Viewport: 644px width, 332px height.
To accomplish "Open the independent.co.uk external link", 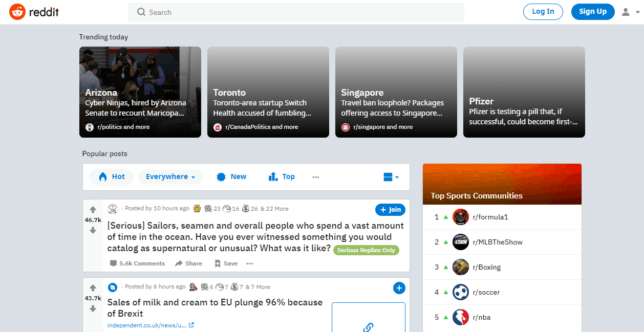I will [x=151, y=325].
